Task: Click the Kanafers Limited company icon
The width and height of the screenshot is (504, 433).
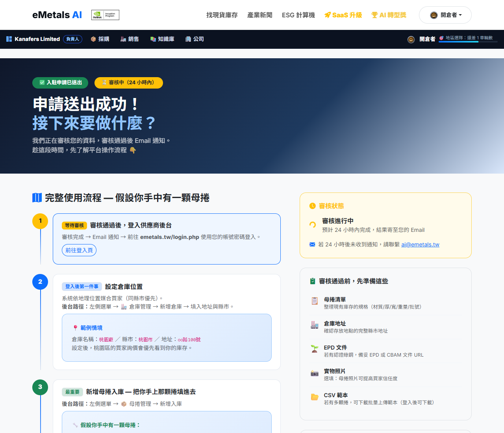Action: pyautogui.click(x=9, y=39)
